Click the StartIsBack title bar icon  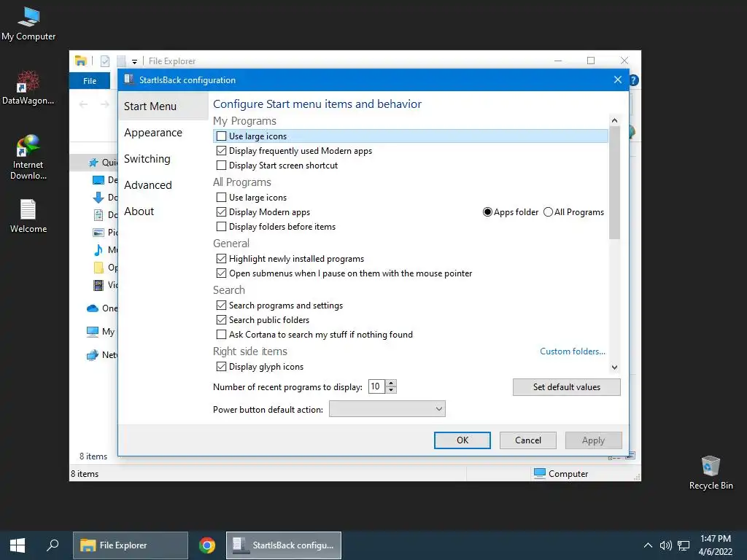[129, 79]
